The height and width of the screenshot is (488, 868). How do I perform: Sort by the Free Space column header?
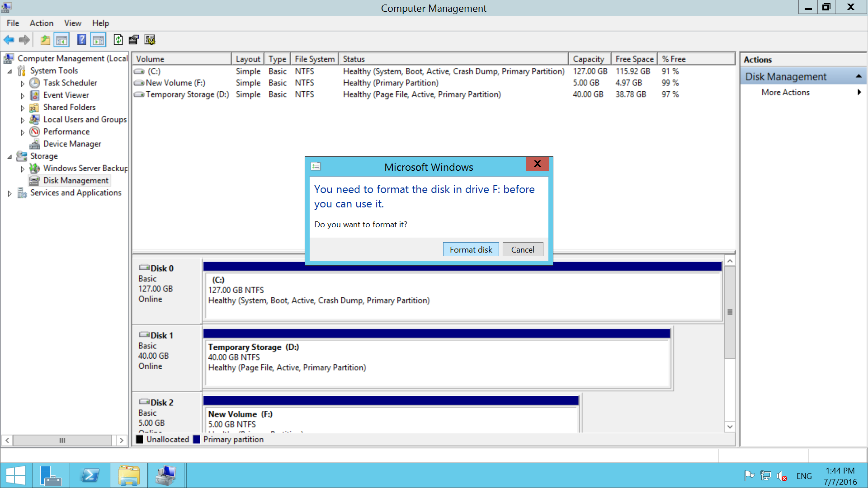tap(634, 59)
